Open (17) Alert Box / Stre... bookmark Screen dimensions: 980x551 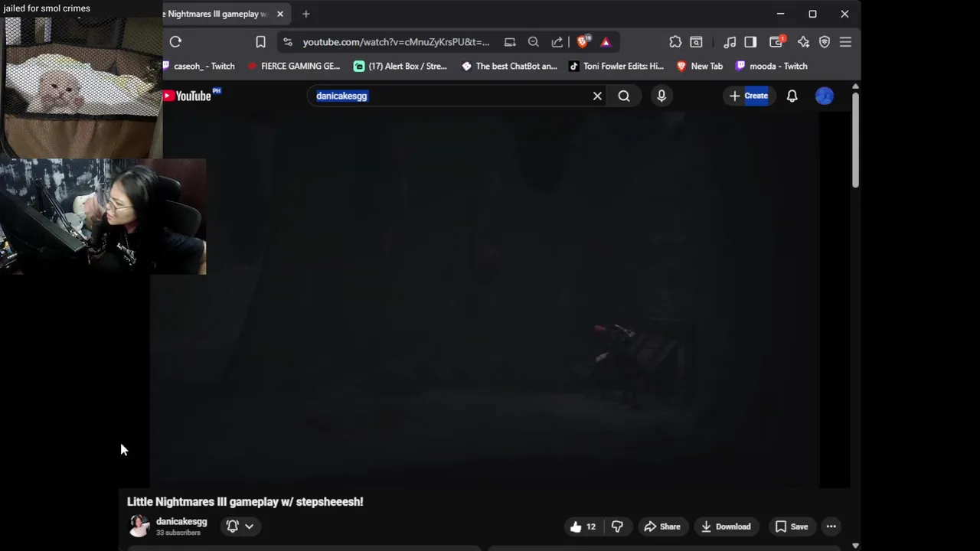point(400,66)
